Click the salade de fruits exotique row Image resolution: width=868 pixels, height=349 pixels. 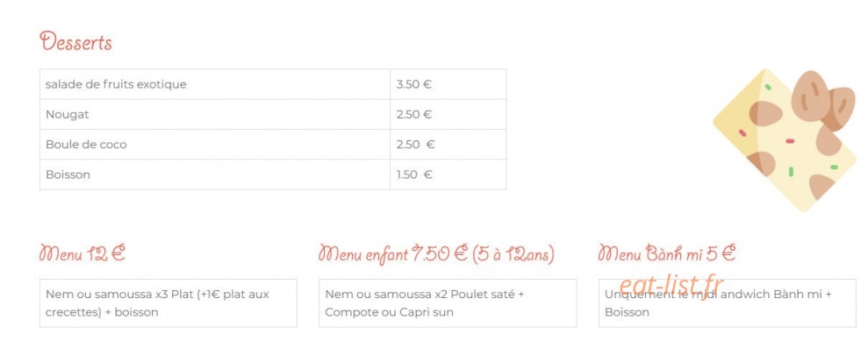click(x=273, y=84)
